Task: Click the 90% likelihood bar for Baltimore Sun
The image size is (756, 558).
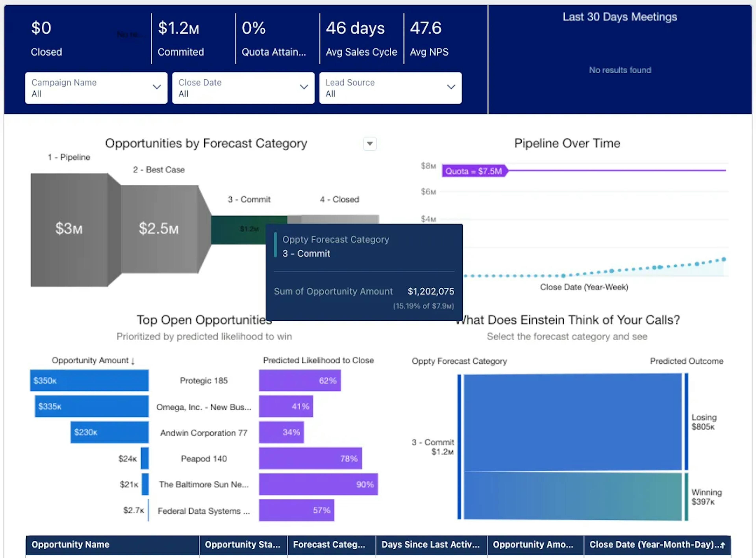Action: coord(318,484)
